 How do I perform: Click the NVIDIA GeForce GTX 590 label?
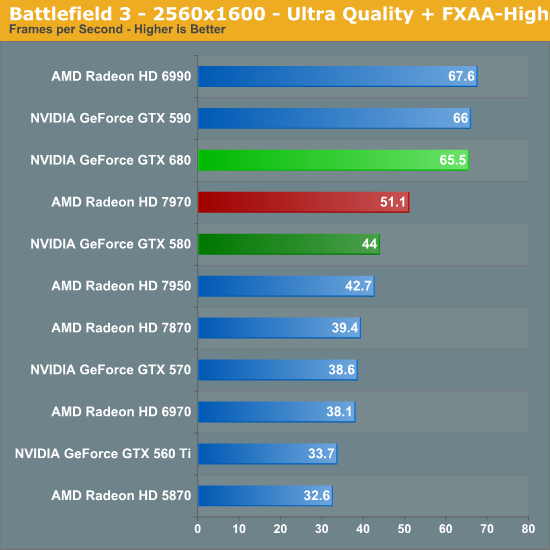click(x=110, y=118)
